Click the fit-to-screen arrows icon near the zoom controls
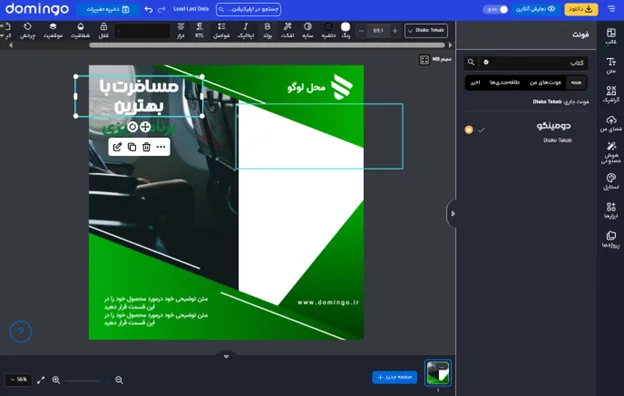The width and height of the screenshot is (624, 396). tap(41, 380)
